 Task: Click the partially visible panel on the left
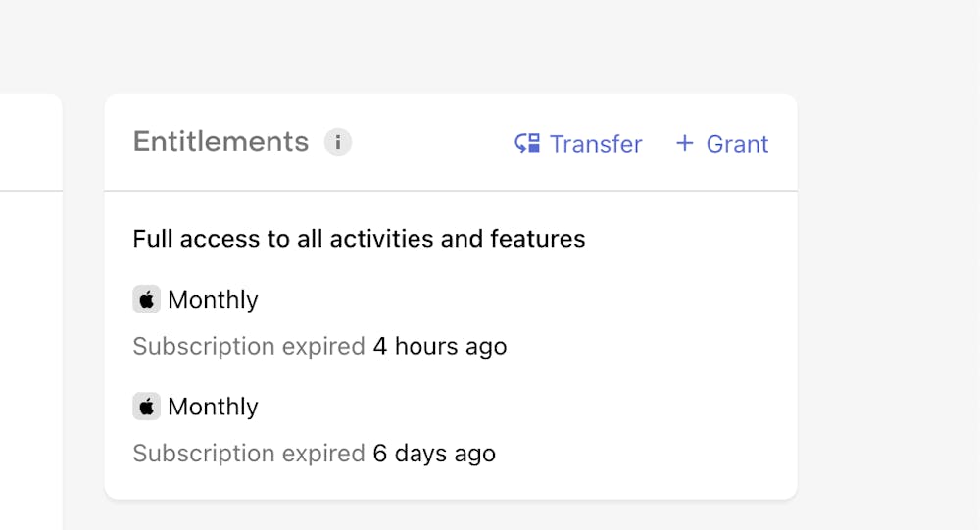tap(29, 294)
